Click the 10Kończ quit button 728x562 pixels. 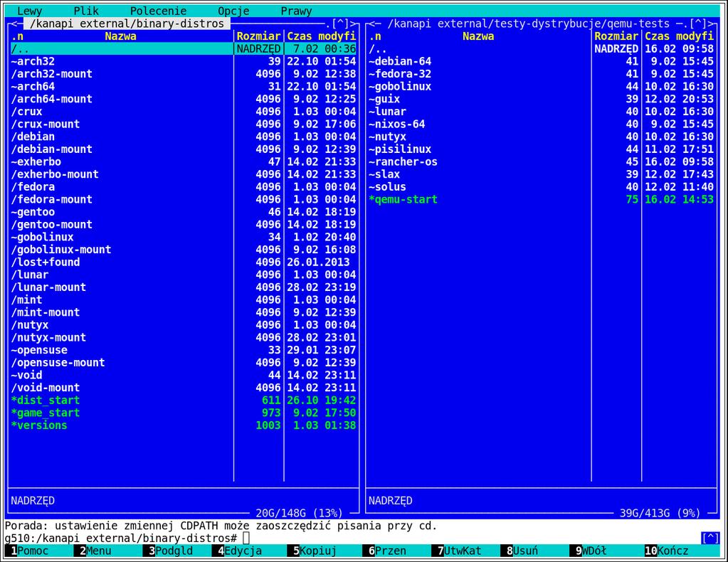(667, 551)
